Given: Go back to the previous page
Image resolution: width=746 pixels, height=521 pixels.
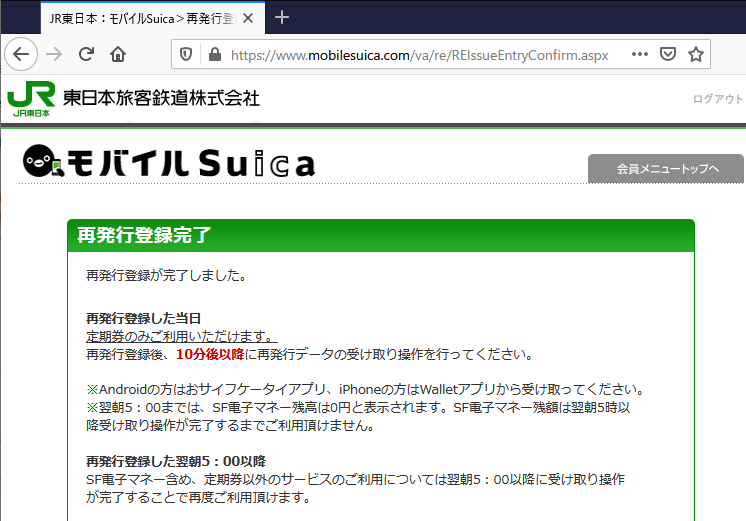Looking at the screenshot, I should [21, 54].
